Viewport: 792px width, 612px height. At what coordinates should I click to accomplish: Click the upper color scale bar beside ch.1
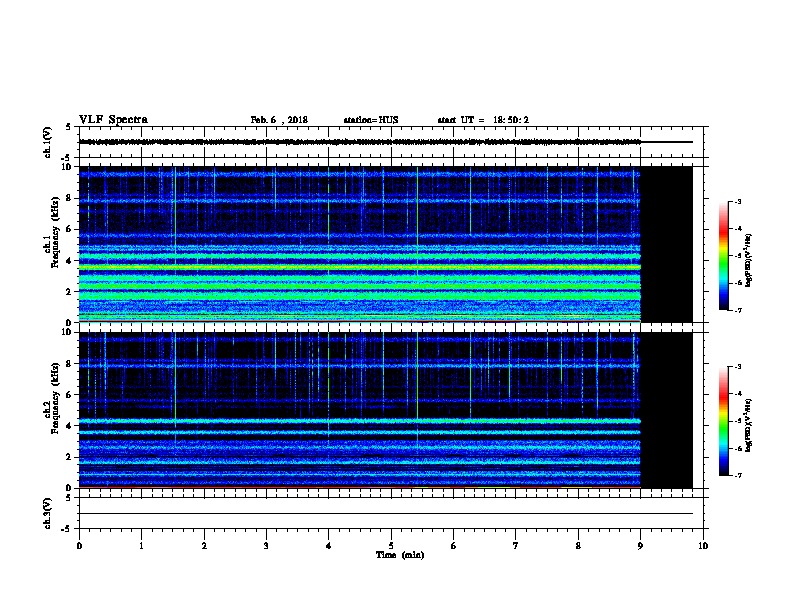[723, 256]
